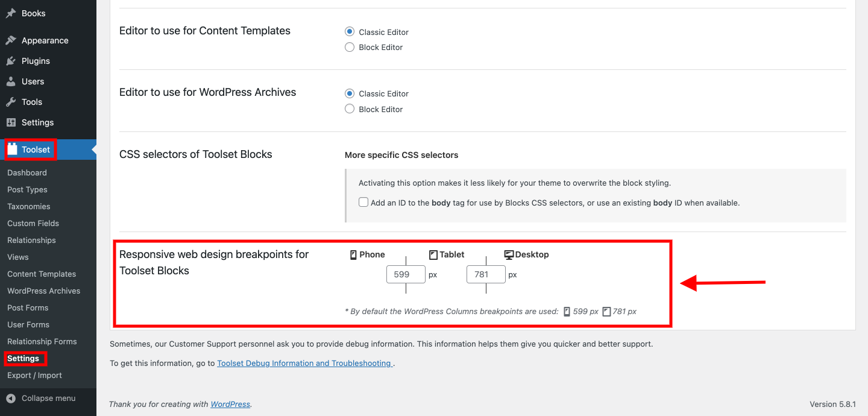
Task: Click the Toolset menu icon
Action: tap(12, 150)
